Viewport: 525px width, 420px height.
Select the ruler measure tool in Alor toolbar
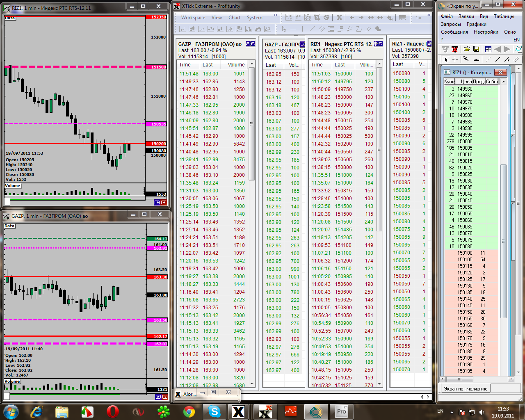pos(476,59)
